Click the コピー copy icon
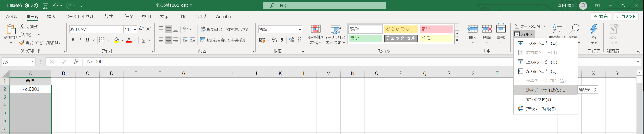The height and width of the screenshot is (134, 644). coord(22,35)
